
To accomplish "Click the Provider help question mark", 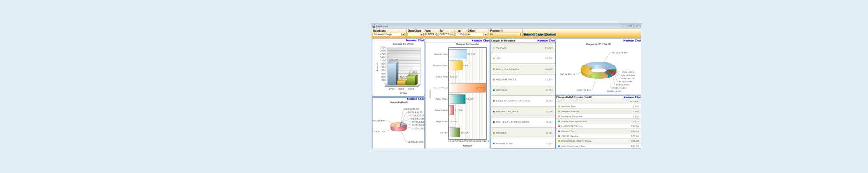I will (x=501, y=31).
